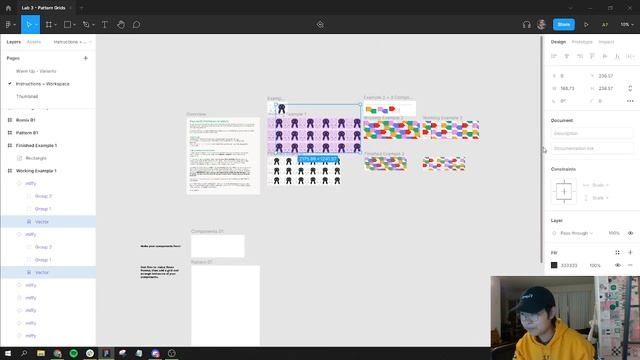Switch to the Design tab
Image resolution: width=640 pixels, height=360 pixels.
tap(558, 42)
